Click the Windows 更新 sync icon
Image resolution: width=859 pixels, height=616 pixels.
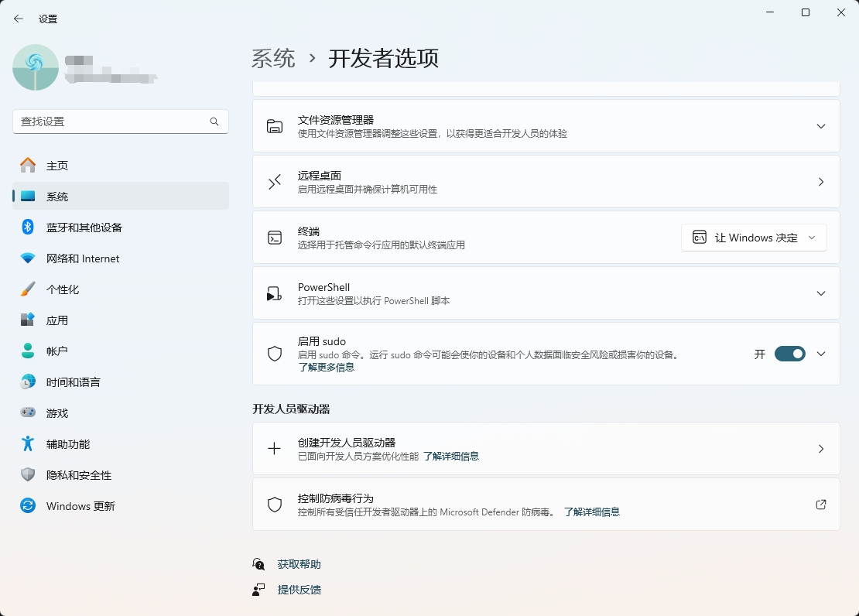pos(28,506)
